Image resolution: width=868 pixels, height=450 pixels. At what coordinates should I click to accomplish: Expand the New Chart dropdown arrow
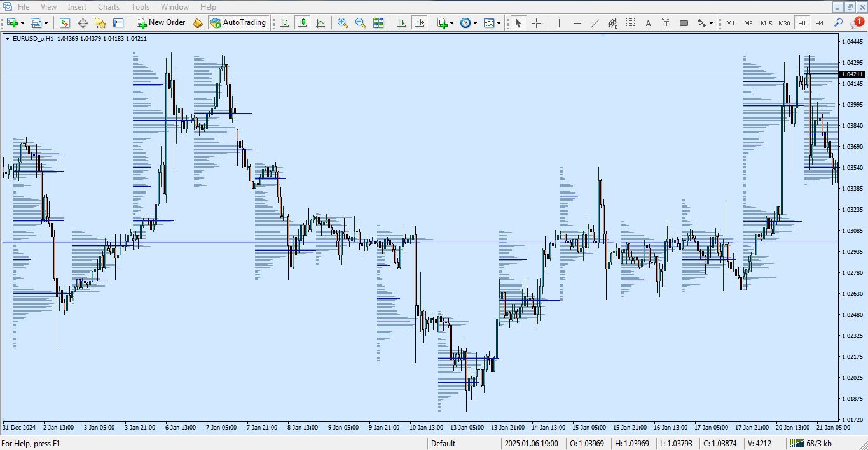(x=22, y=23)
